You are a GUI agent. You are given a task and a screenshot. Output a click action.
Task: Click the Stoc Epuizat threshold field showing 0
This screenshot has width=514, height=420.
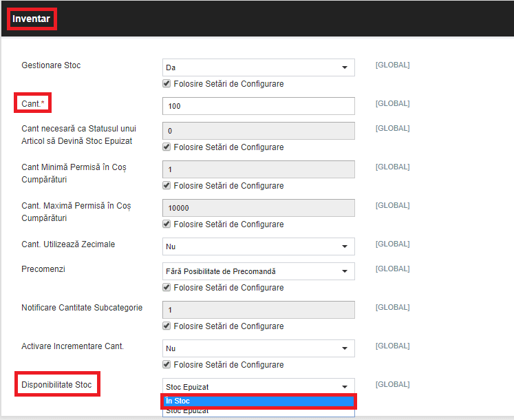(x=258, y=131)
